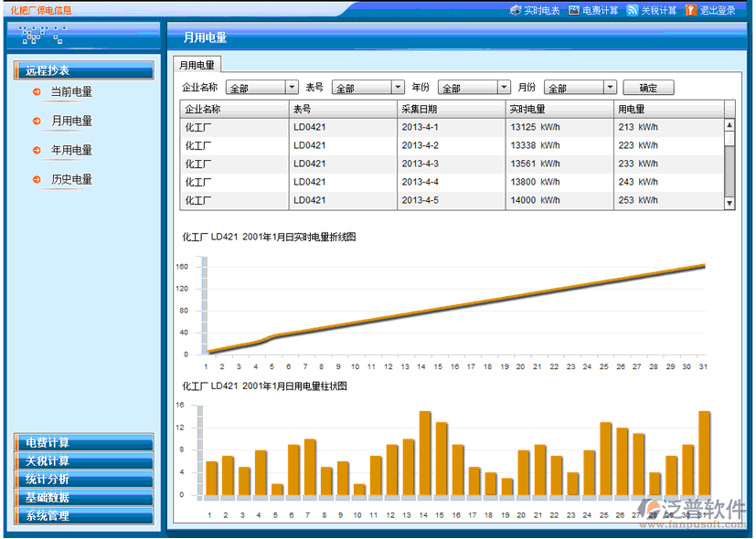Open the 企业名称 dropdown
The width and height of the screenshot is (756, 539).
tap(292, 88)
